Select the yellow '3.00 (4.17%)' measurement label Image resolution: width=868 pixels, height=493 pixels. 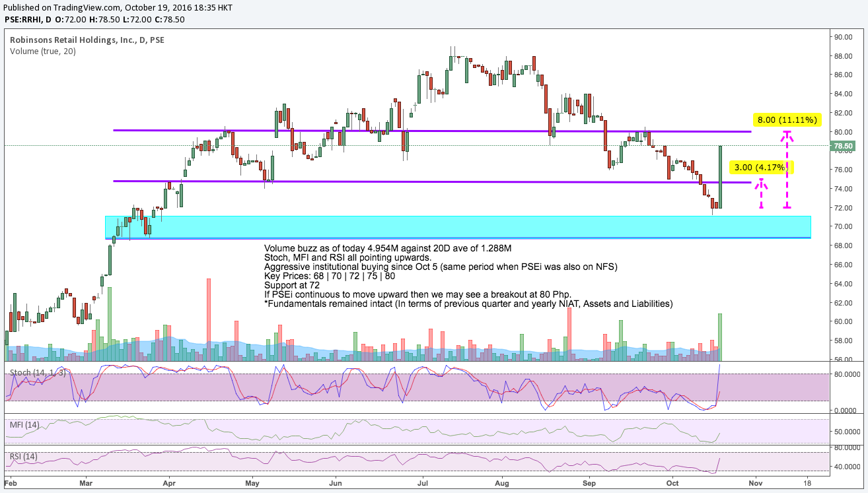coord(761,168)
